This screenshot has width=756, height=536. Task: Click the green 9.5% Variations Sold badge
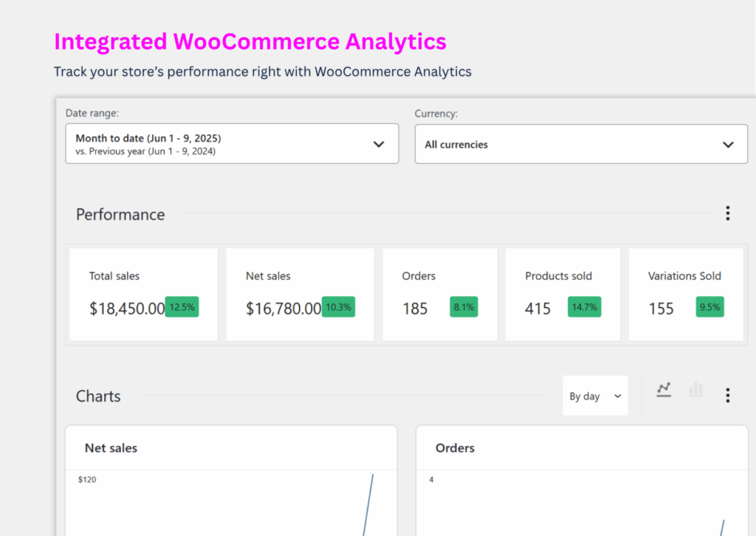click(x=709, y=307)
